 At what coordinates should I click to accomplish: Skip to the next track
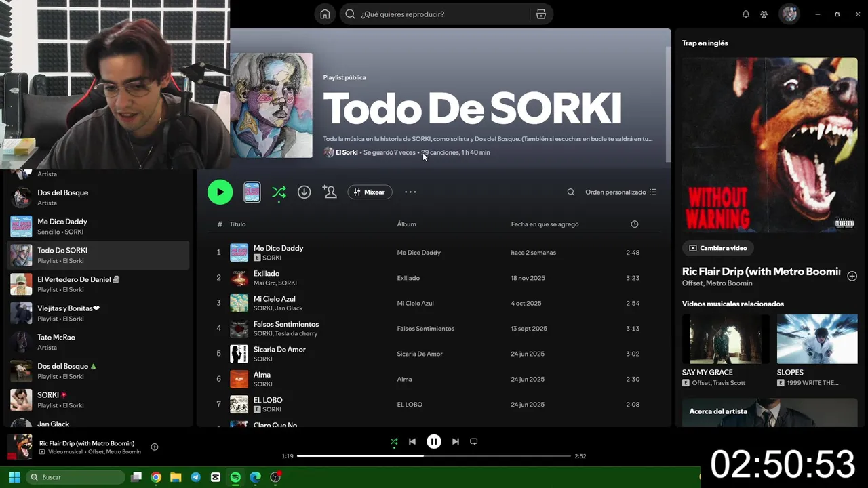[x=456, y=441]
